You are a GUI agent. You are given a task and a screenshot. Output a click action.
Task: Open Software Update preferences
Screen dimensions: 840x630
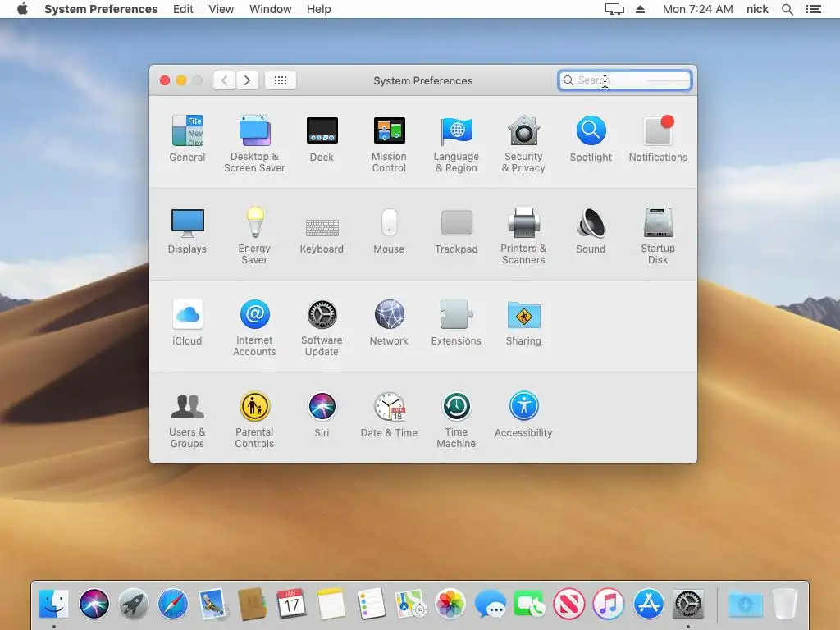coord(322,328)
